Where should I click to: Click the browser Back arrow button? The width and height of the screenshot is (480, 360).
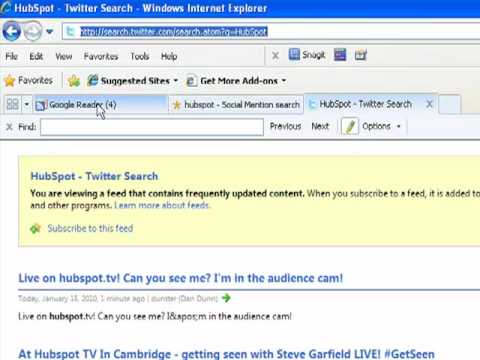(12, 31)
